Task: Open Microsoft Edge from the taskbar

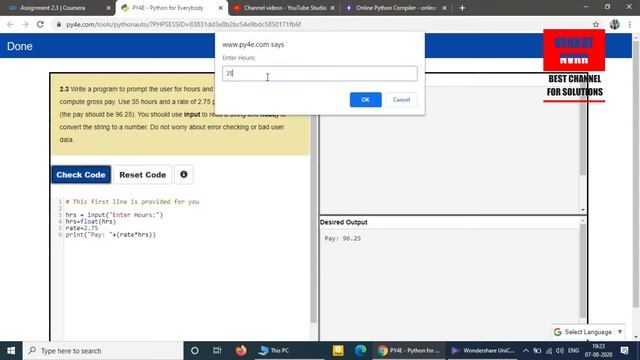Action: click(x=360, y=351)
